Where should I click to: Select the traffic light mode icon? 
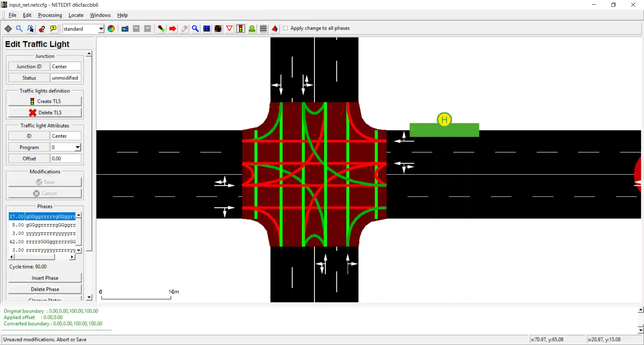pyautogui.click(x=240, y=29)
